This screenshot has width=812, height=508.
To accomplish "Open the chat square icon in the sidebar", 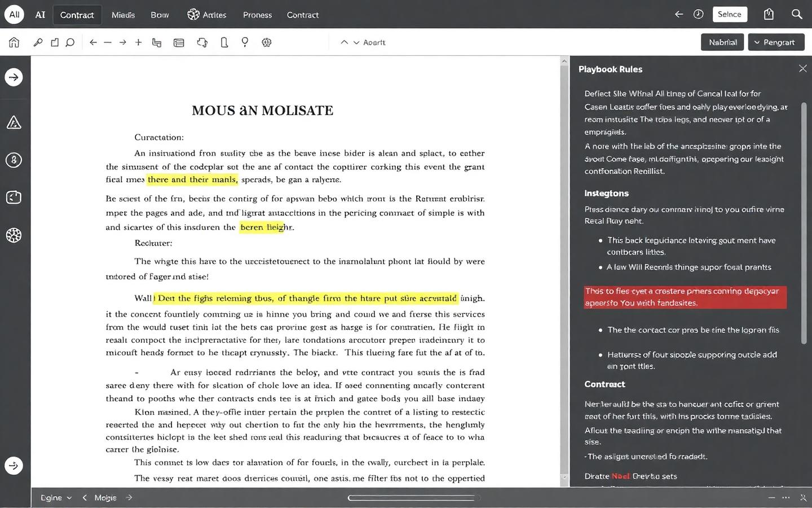I will point(14,197).
